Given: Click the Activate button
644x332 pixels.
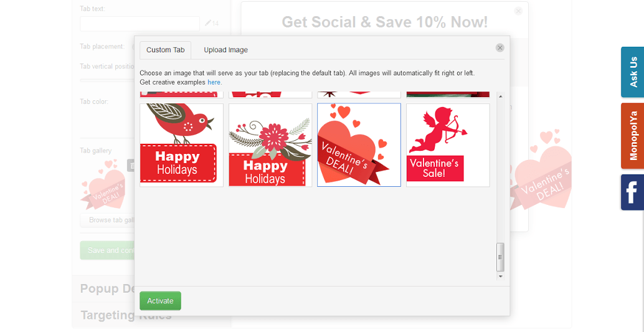Looking at the screenshot, I should pos(160,301).
